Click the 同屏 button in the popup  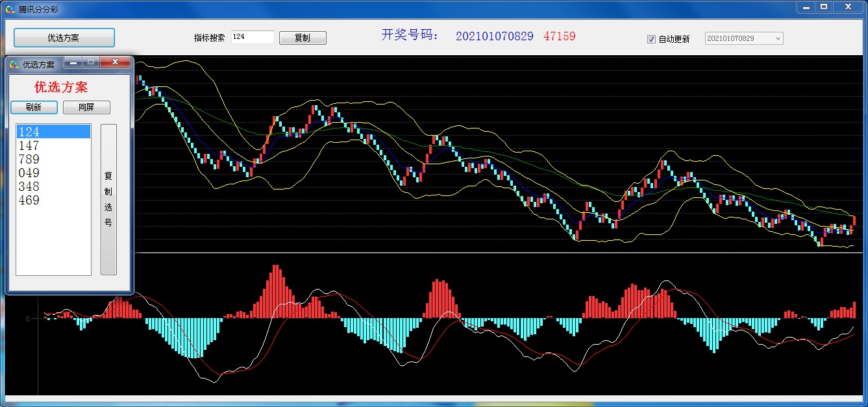coord(86,107)
